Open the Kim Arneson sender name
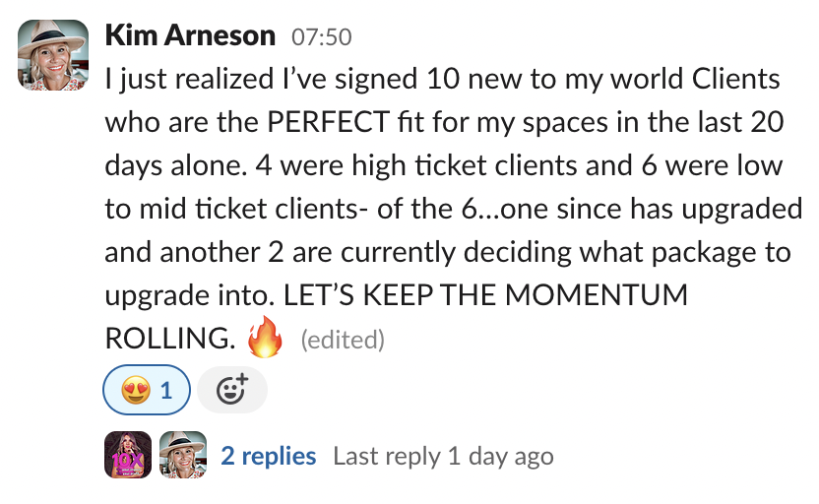Viewport: 819px width, 504px height. [190, 36]
